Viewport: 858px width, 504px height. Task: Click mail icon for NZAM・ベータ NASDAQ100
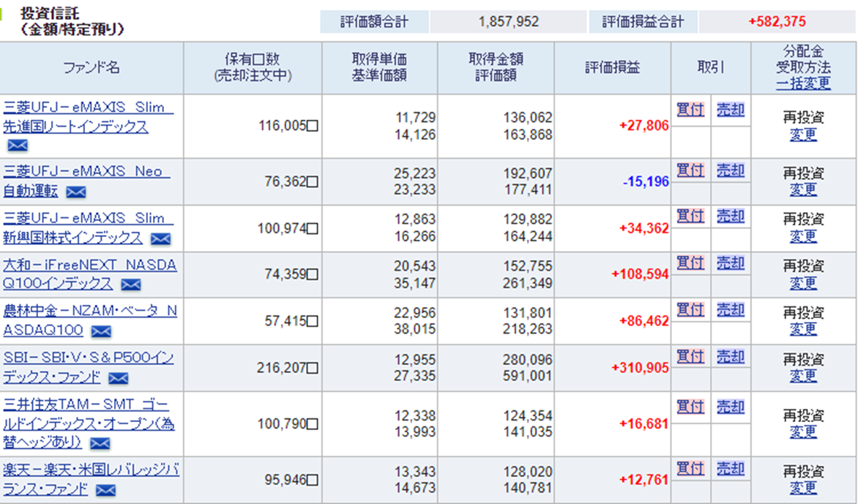coord(101,331)
